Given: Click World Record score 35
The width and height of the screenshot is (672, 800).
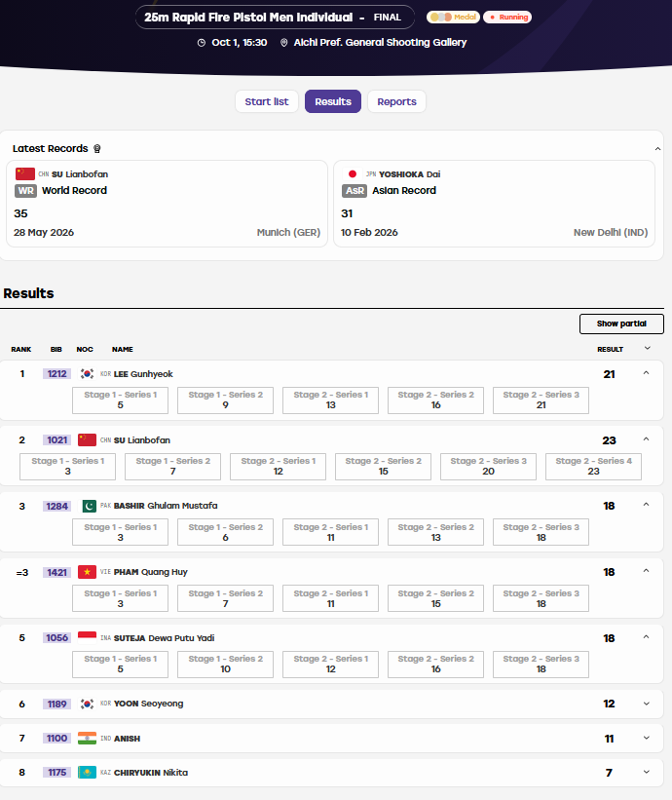Looking at the screenshot, I should click(20, 213).
